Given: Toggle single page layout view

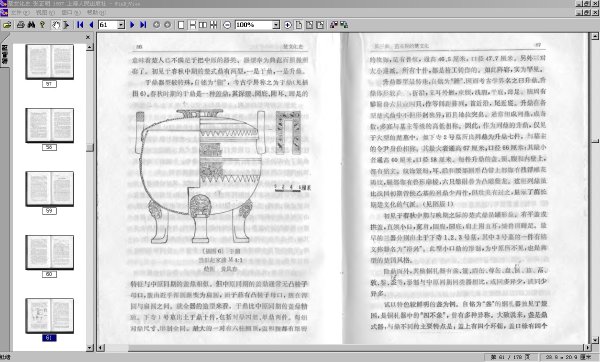Looking at the screenshot, I should click(181, 25).
